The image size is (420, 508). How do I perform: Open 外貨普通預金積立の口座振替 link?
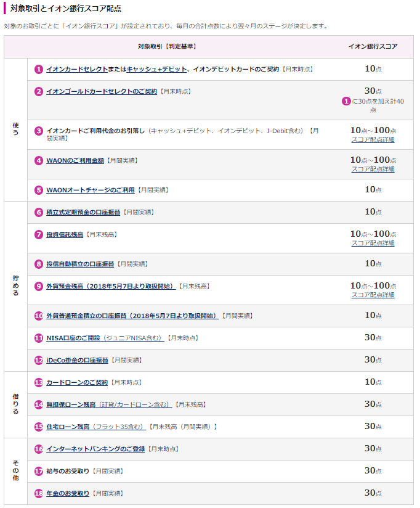coord(132,316)
